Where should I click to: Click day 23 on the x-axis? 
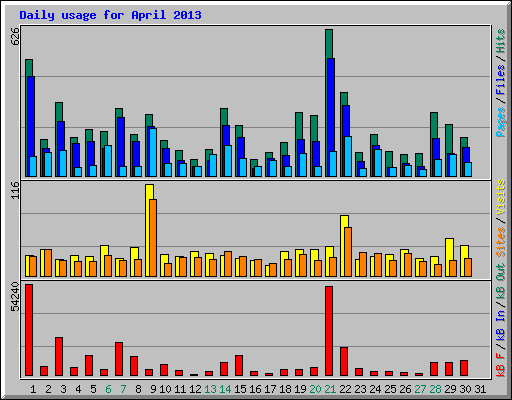(x=360, y=389)
